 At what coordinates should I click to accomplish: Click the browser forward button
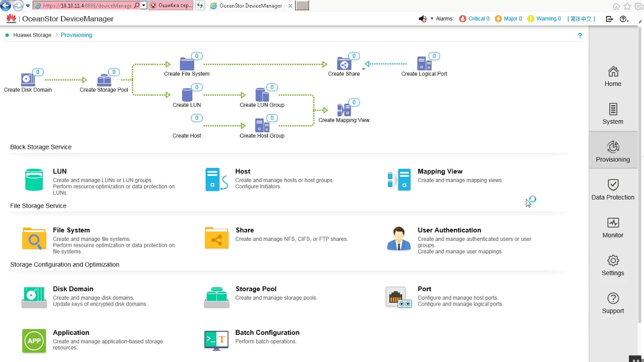point(18,6)
